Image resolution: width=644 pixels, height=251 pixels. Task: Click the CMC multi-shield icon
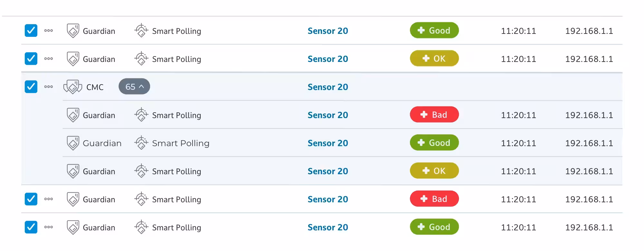(73, 87)
